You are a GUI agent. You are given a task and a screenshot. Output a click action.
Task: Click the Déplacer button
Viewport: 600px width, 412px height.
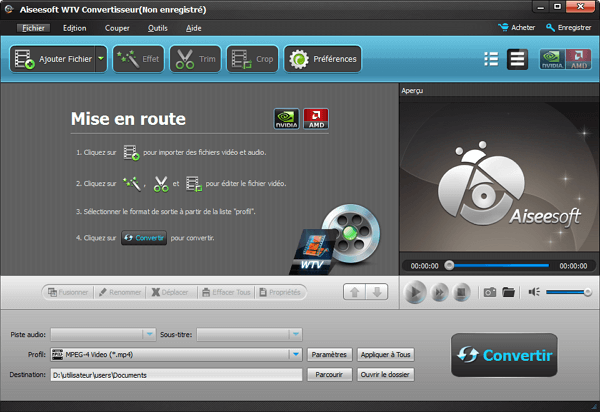(171, 292)
